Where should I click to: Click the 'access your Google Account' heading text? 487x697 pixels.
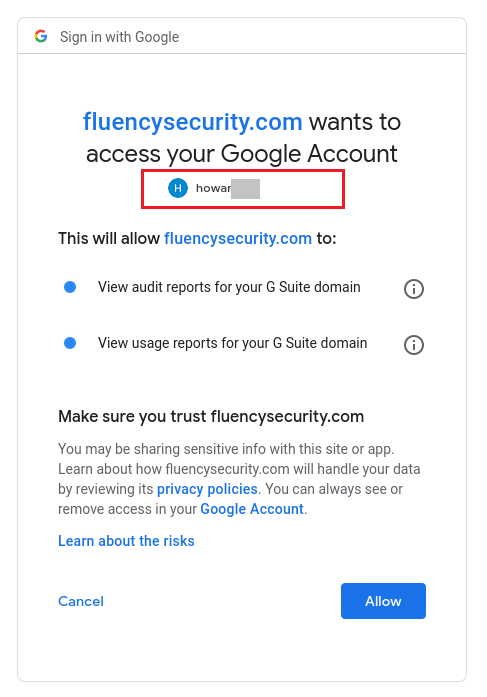coord(241,154)
